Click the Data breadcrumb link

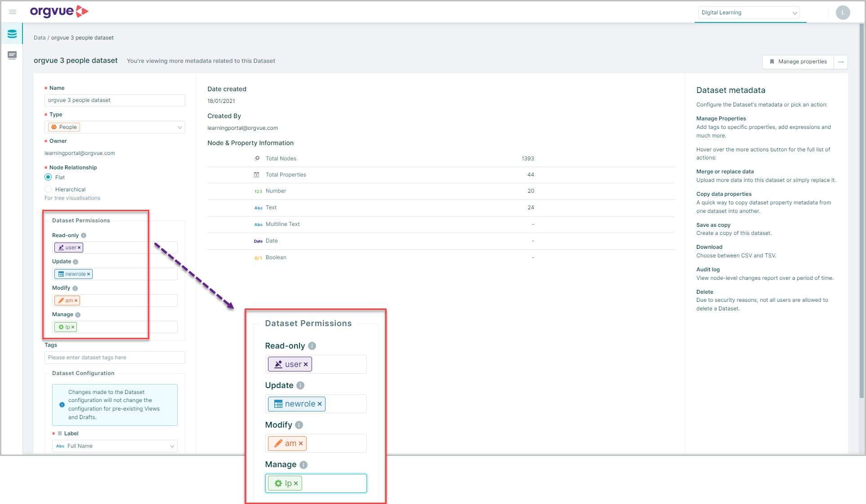pos(40,38)
